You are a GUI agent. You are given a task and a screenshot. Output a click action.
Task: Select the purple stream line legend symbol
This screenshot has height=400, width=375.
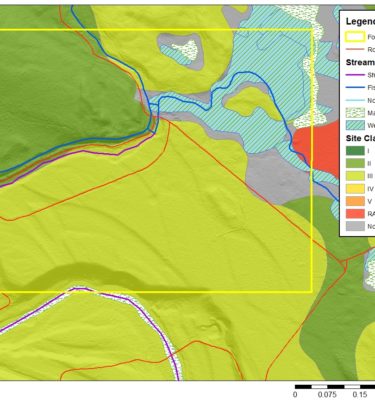pos(355,75)
